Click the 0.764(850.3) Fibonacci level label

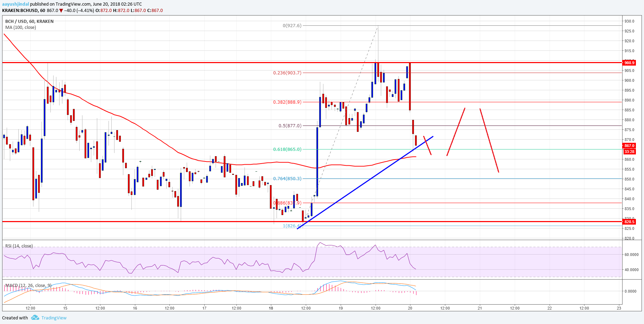point(287,178)
